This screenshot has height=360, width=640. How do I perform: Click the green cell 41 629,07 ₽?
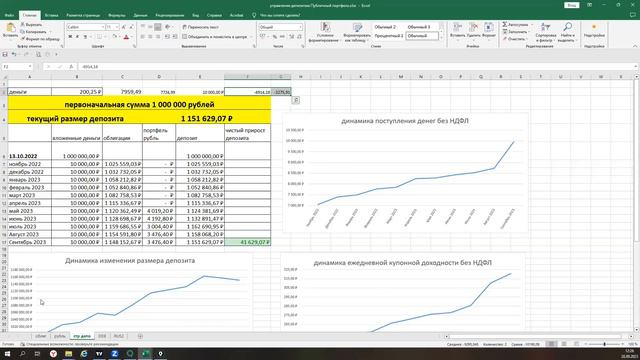(x=248, y=242)
